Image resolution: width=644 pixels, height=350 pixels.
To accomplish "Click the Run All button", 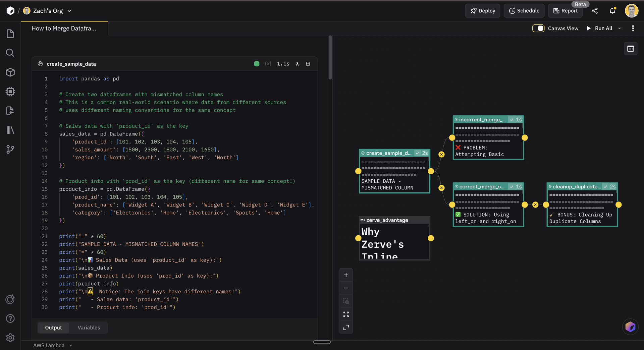I will click(600, 28).
